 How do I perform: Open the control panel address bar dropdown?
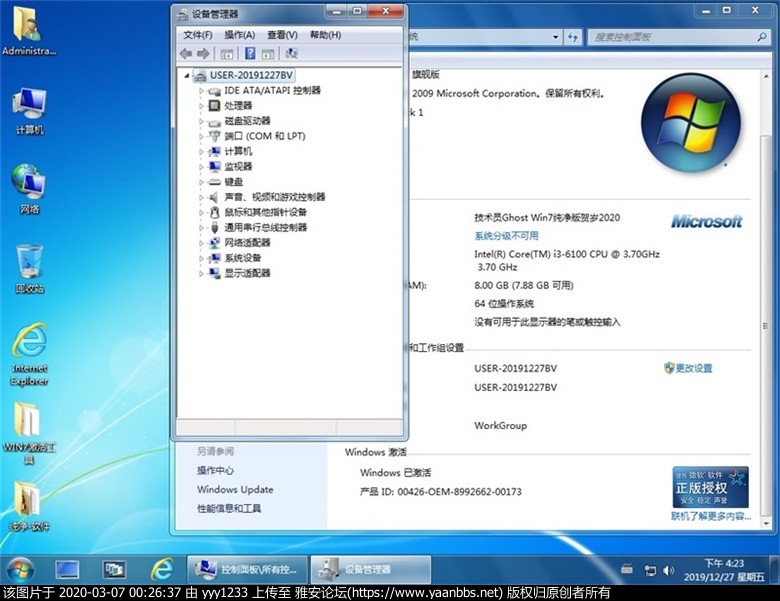point(556,37)
